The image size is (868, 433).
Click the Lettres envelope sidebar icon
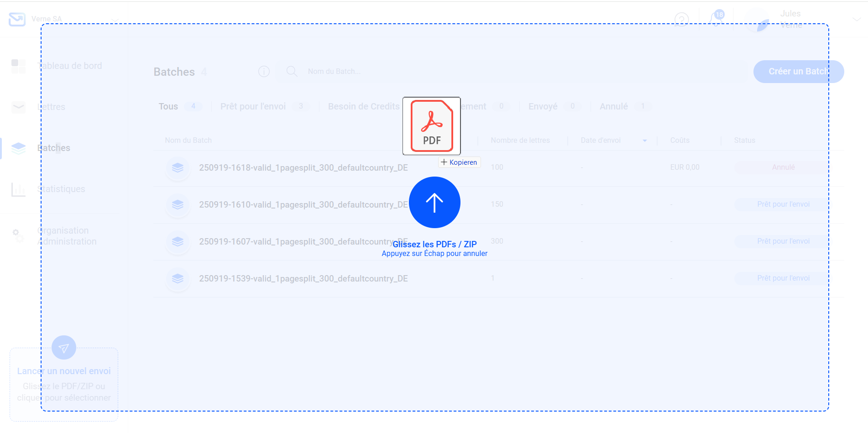[18, 107]
